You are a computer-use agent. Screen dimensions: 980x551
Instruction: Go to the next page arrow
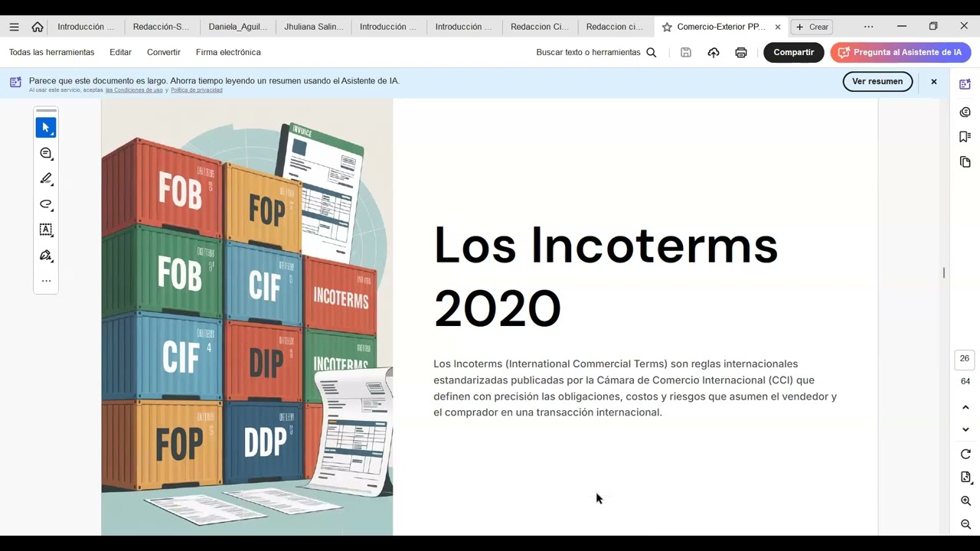click(x=965, y=429)
